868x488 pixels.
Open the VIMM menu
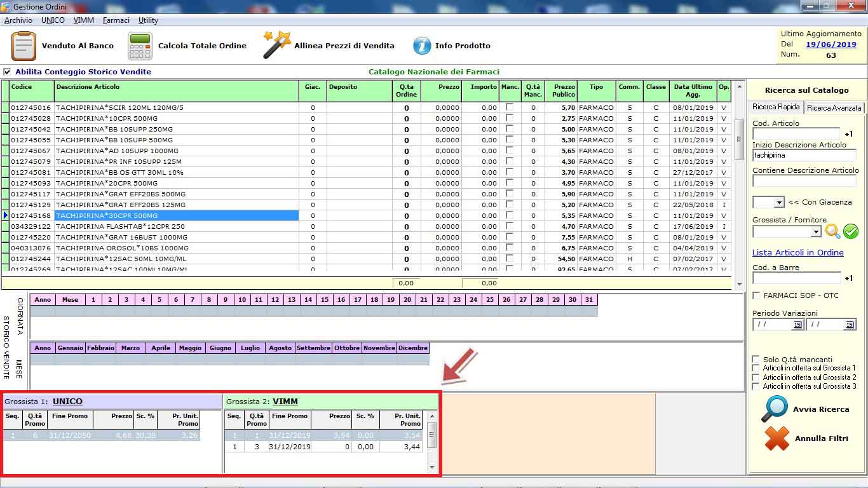(83, 20)
